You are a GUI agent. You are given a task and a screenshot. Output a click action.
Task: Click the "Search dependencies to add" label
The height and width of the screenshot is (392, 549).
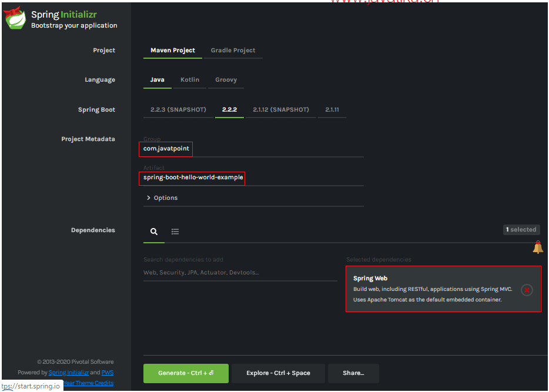coord(183,259)
